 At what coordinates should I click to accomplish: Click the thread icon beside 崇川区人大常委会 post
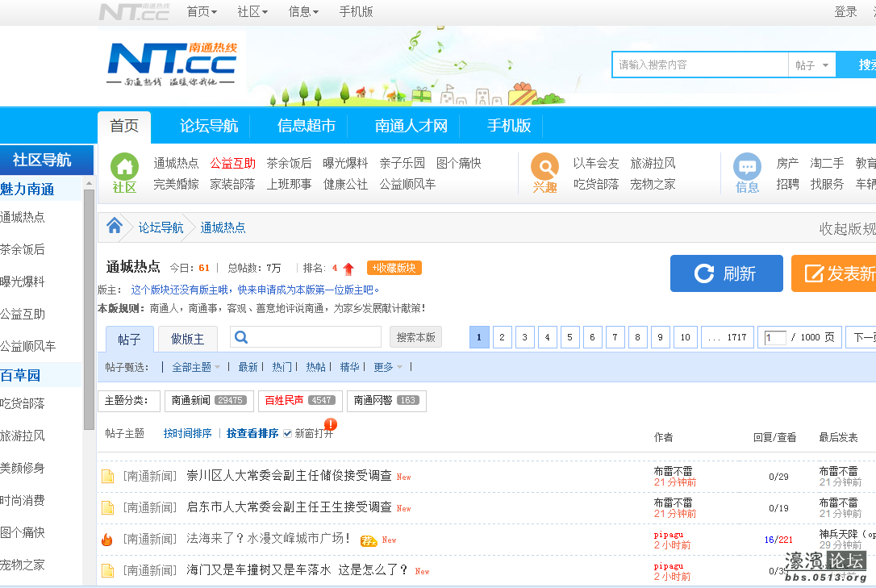click(x=107, y=476)
